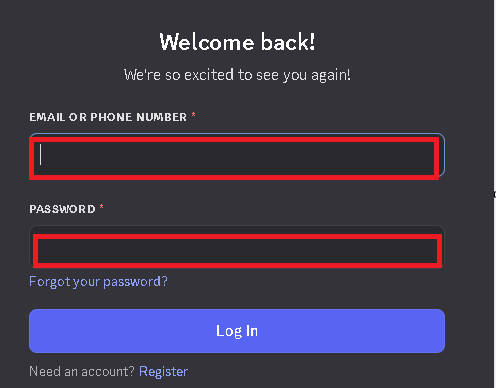Select the Welcome back heading text
This screenshot has height=388, width=496.
[x=237, y=42]
